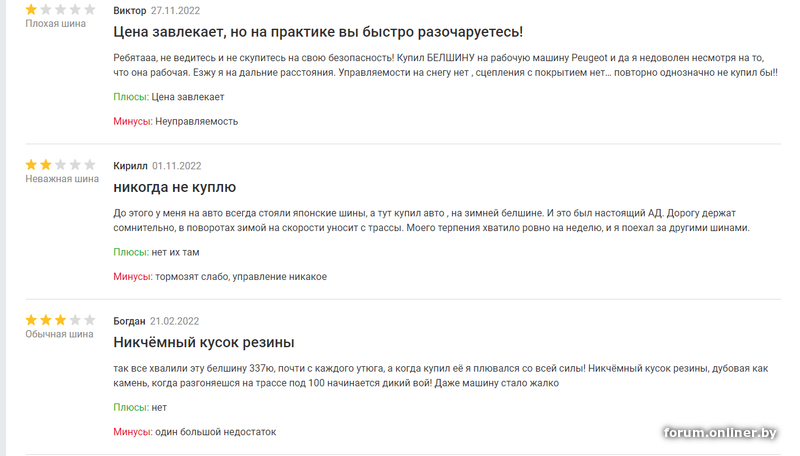This screenshot has width=800, height=456.
Task: Click the second gold star in Кирилл's rating
Action: [x=46, y=164]
